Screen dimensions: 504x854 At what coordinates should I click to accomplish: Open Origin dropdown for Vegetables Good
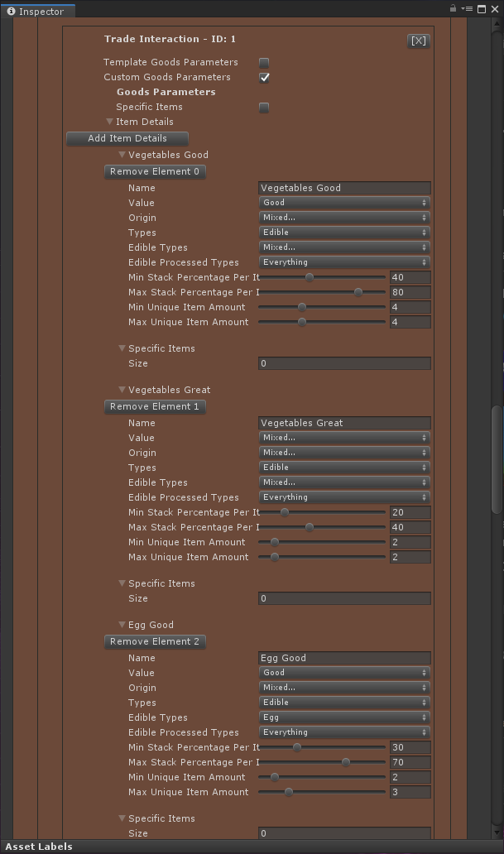click(344, 218)
